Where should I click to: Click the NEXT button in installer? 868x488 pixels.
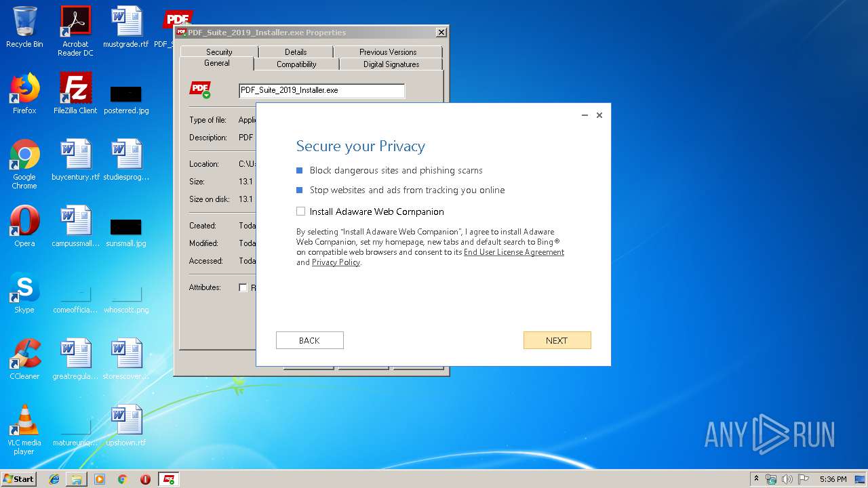557,340
